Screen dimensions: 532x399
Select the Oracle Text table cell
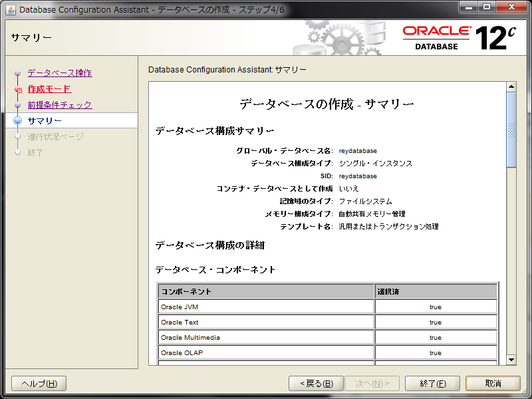tap(266, 322)
